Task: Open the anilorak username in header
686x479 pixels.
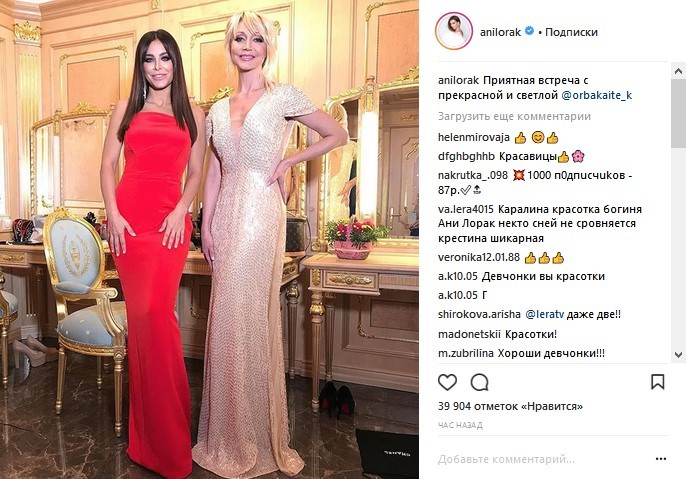Action: point(500,32)
